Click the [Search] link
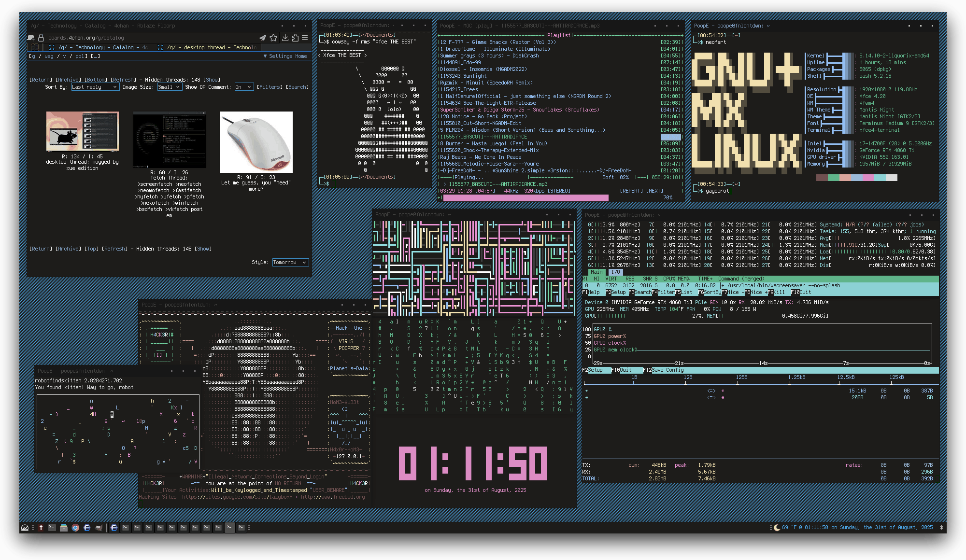This screenshot has height=560, width=966. [297, 87]
